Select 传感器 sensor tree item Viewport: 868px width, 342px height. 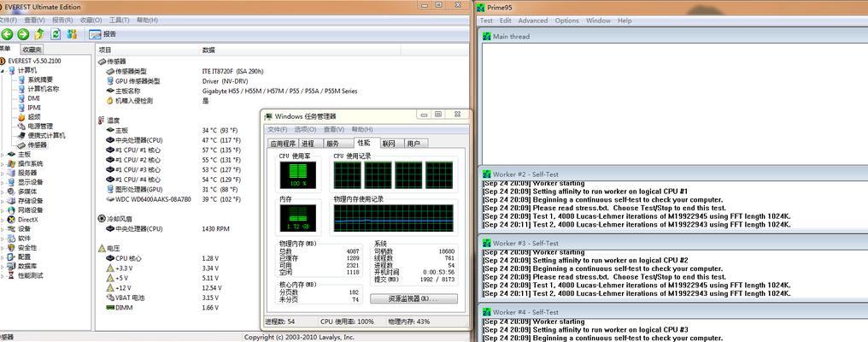[x=38, y=144]
